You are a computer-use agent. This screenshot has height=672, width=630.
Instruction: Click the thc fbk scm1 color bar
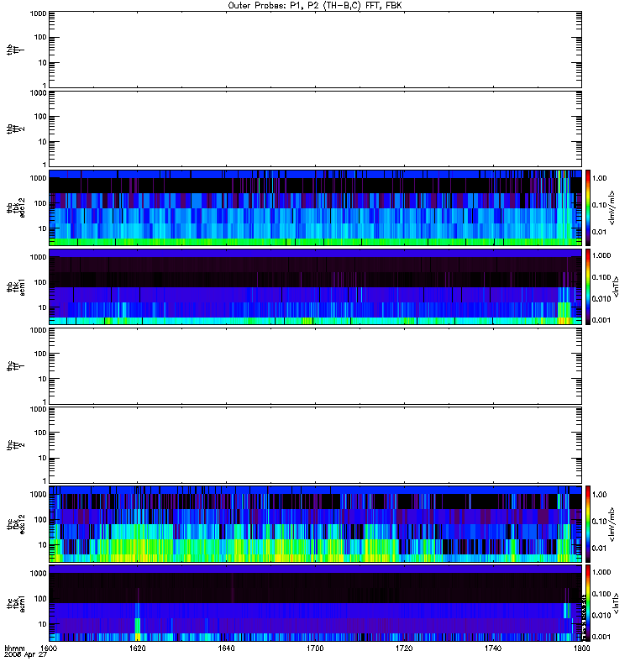(588, 603)
